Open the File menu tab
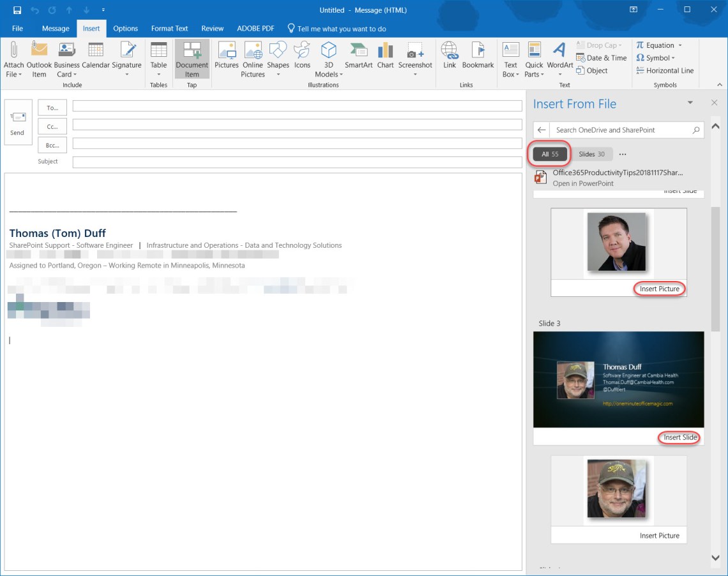 click(x=17, y=28)
